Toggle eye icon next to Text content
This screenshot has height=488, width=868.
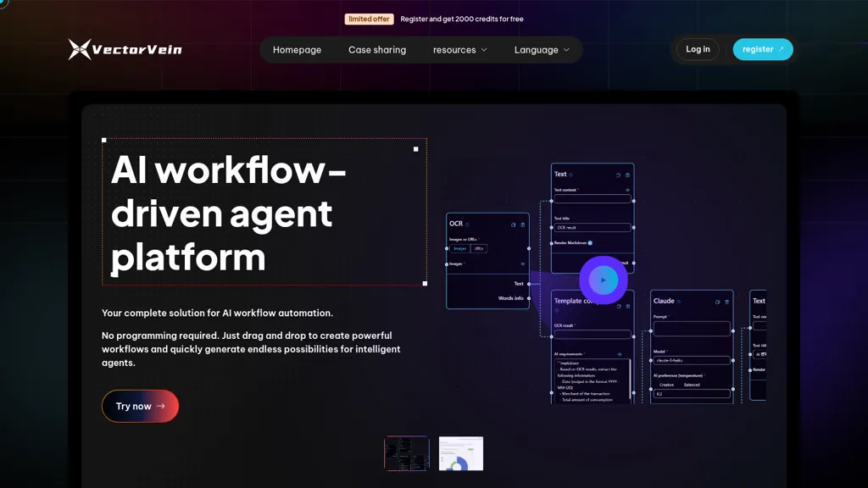pos(627,190)
